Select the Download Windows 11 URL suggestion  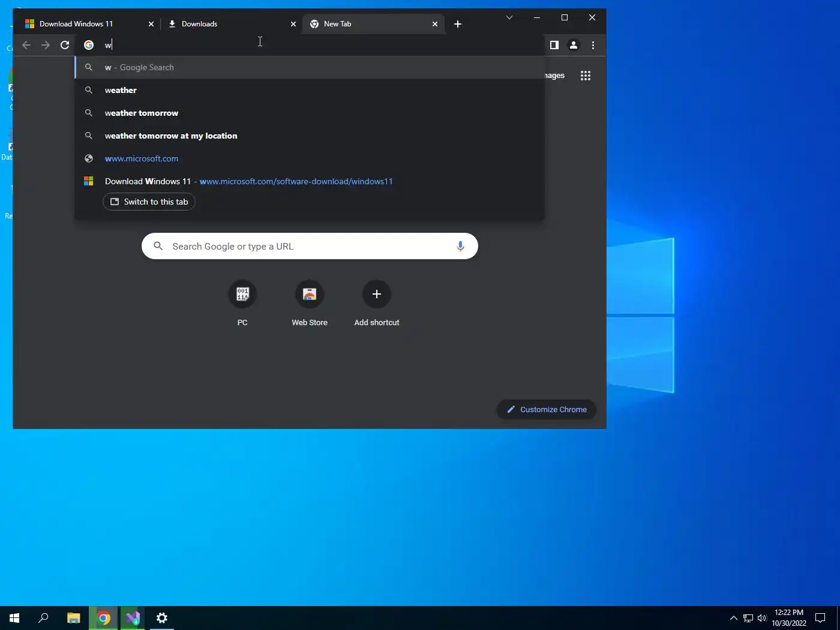(x=310, y=181)
